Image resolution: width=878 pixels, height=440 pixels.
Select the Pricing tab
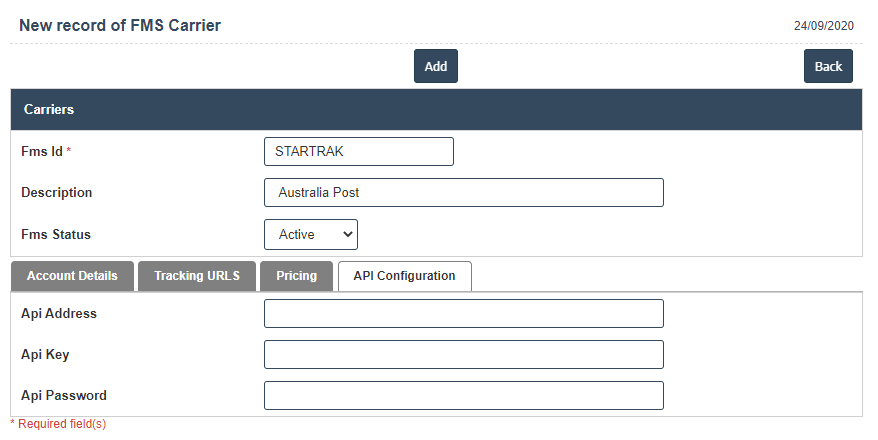click(296, 276)
